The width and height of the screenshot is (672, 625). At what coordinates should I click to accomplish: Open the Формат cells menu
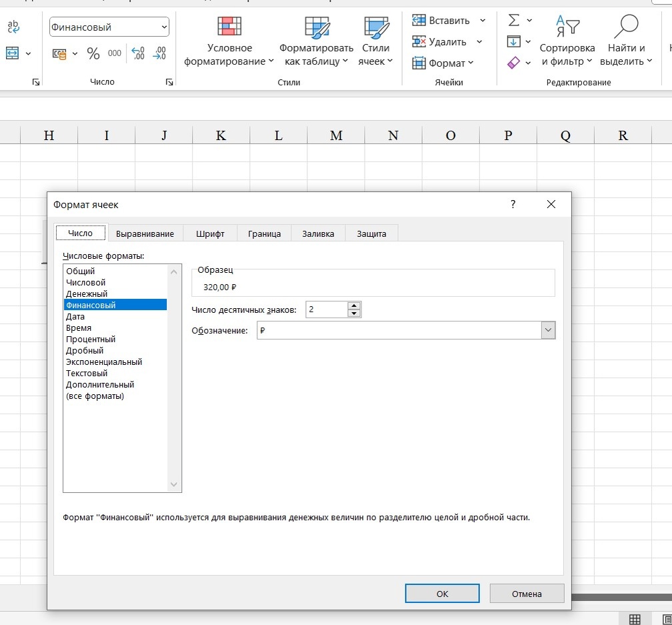[443, 63]
